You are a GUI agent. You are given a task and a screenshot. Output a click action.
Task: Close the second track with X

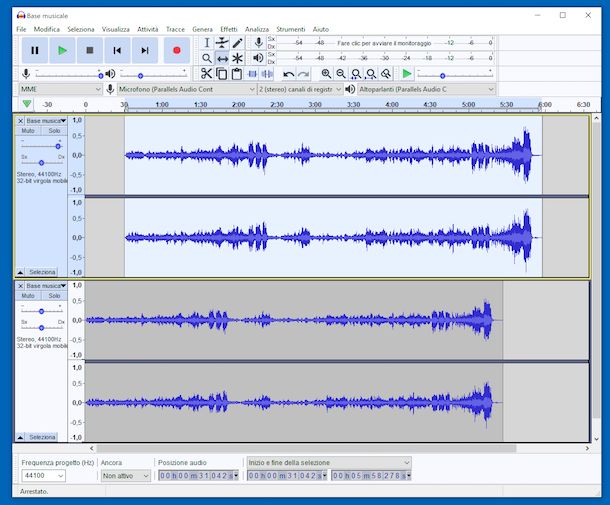pyautogui.click(x=21, y=286)
